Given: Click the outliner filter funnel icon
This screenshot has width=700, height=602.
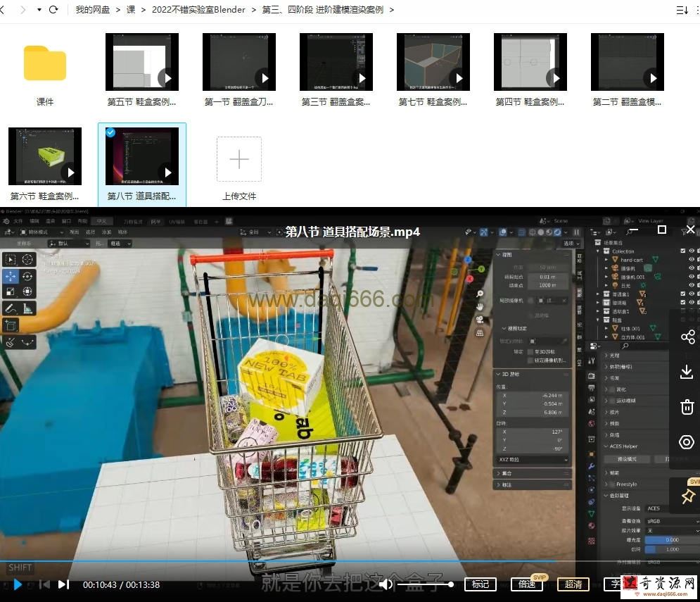Looking at the screenshot, I should (x=684, y=232).
